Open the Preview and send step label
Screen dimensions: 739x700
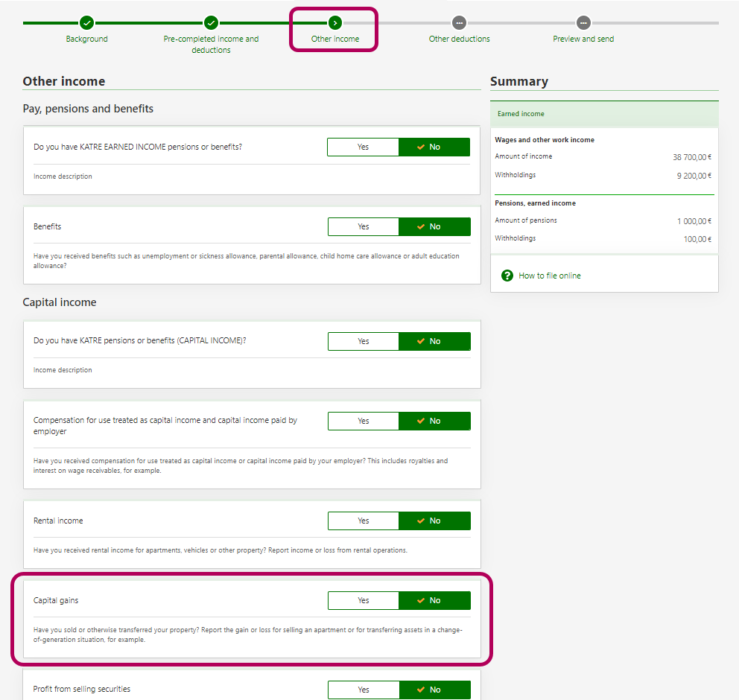click(x=583, y=39)
